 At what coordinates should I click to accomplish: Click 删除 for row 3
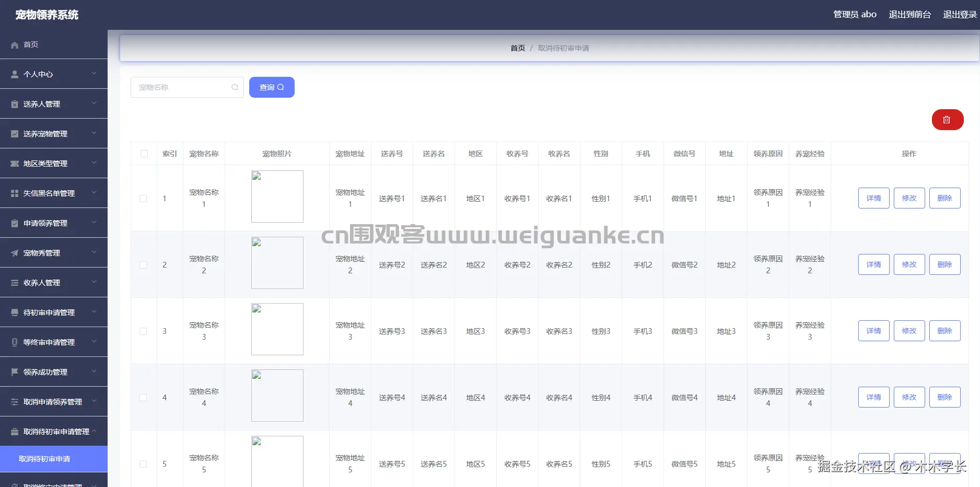(x=944, y=331)
